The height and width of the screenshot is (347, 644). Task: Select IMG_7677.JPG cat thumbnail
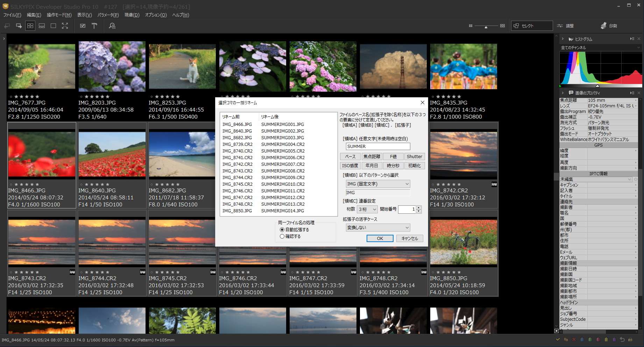42,66
